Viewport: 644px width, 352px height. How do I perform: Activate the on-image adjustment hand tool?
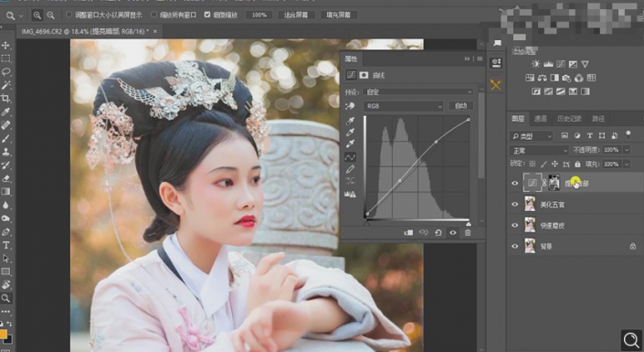(x=350, y=106)
